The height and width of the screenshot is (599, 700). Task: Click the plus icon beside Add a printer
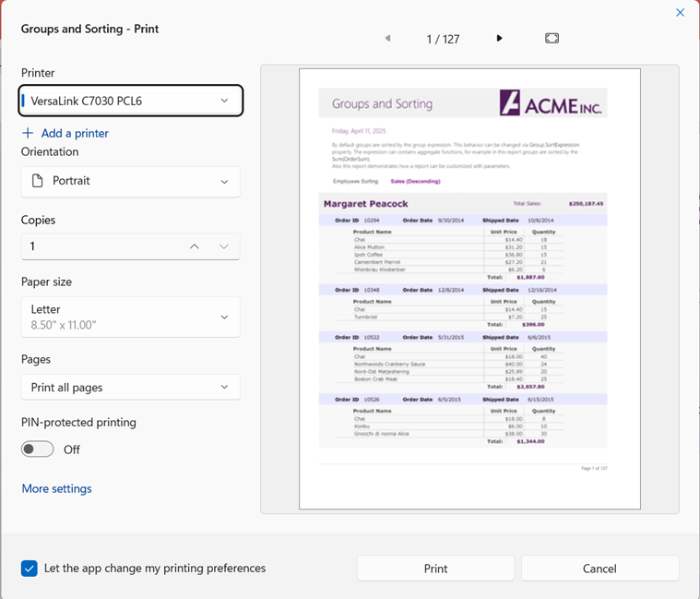(x=28, y=133)
